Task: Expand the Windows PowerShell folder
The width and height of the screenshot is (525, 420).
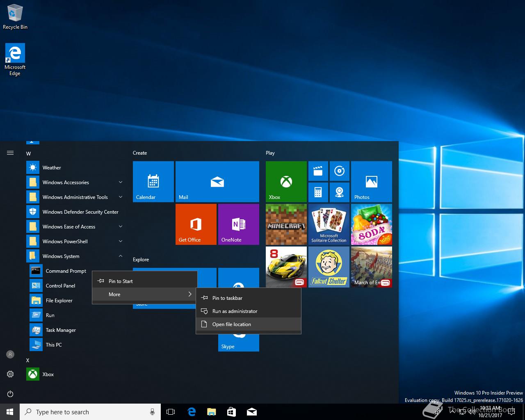Action: pyautogui.click(x=65, y=242)
